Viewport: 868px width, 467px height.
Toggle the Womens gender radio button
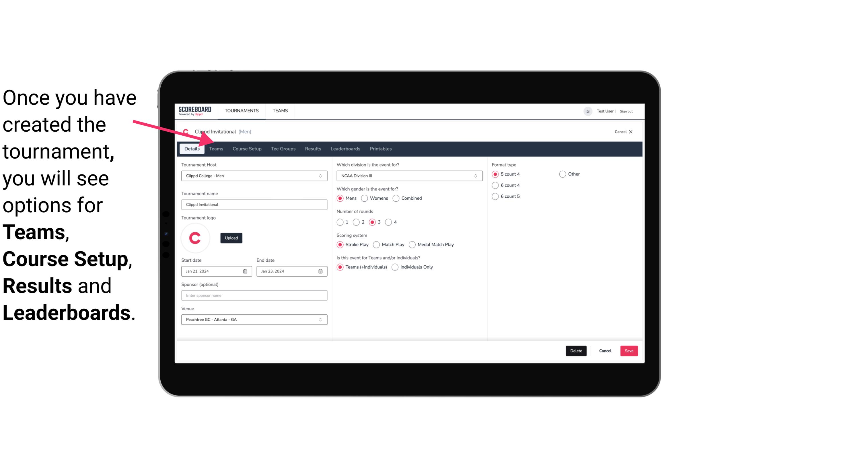(365, 199)
